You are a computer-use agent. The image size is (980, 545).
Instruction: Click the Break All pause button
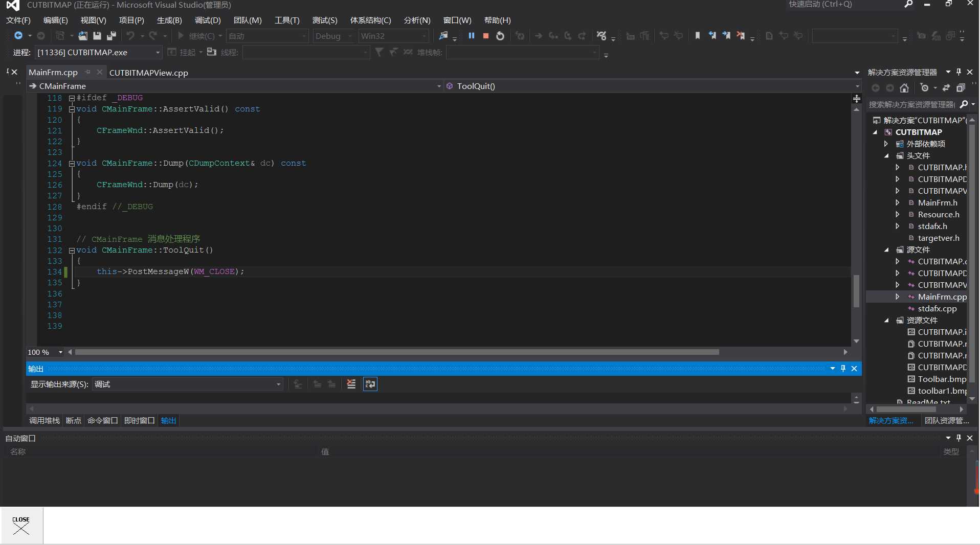[x=472, y=36]
